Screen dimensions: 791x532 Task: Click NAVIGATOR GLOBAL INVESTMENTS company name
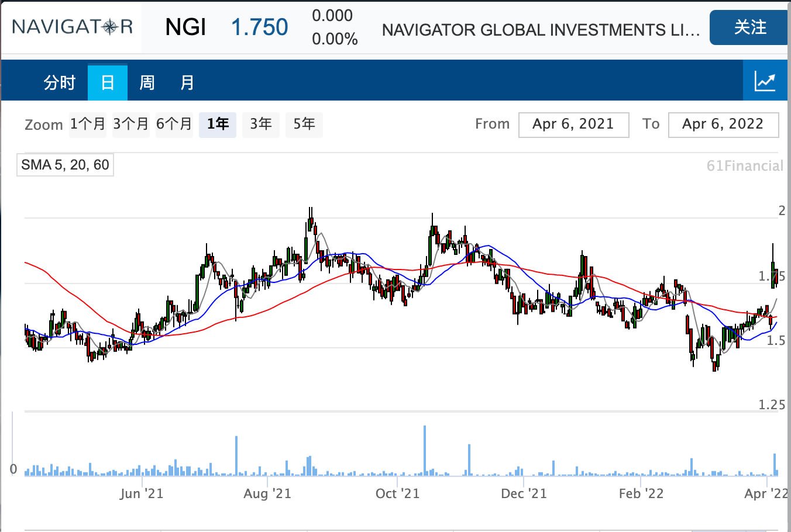coord(541,30)
